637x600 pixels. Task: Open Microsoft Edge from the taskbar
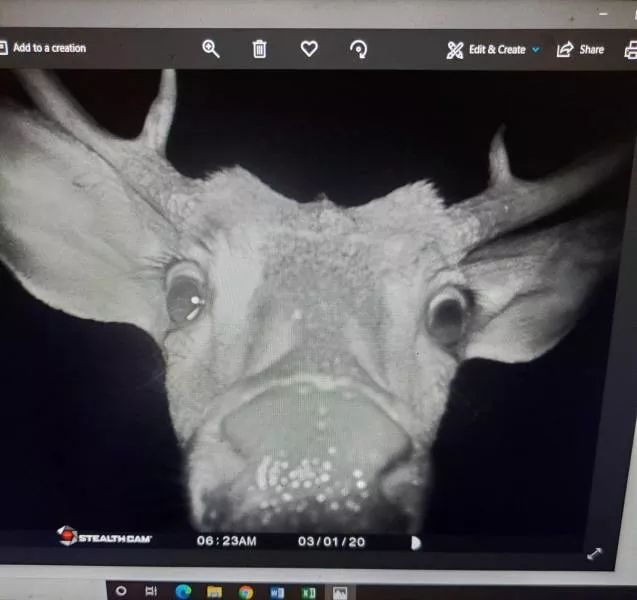click(x=183, y=592)
